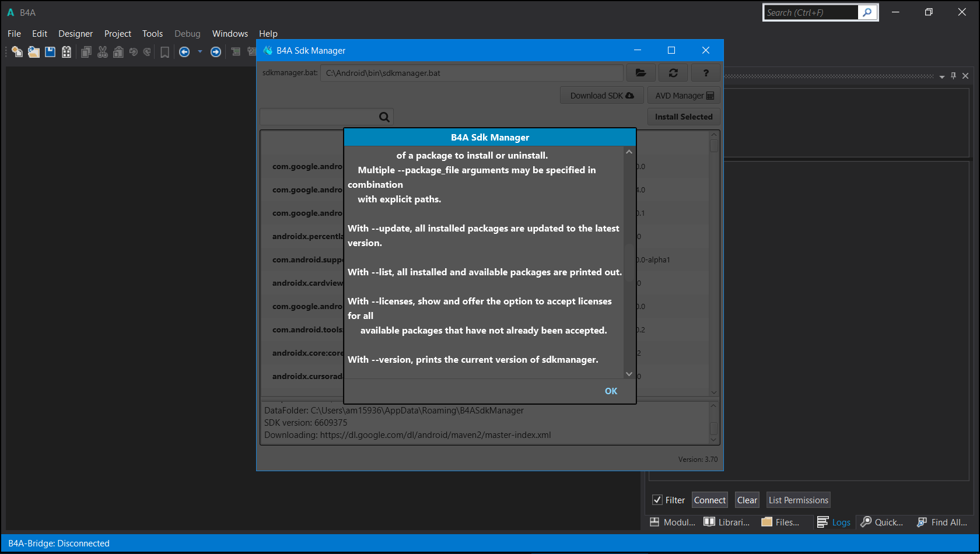
Task: Click the magnifier icon in the package search box
Action: (x=384, y=117)
